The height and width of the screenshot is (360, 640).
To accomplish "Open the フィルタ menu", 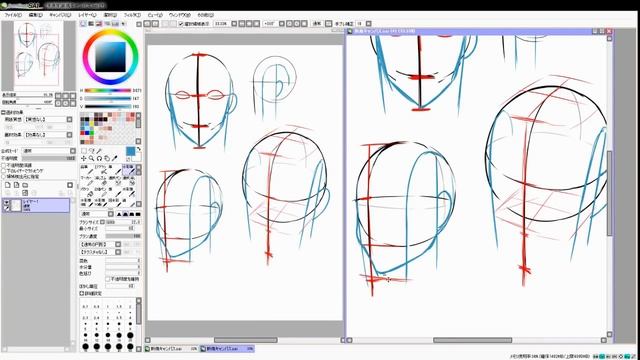I will pyautogui.click(x=132, y=15).
